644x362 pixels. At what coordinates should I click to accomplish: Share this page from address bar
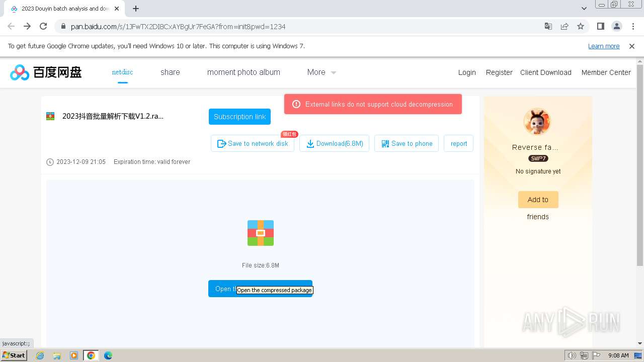pos(565,26)
